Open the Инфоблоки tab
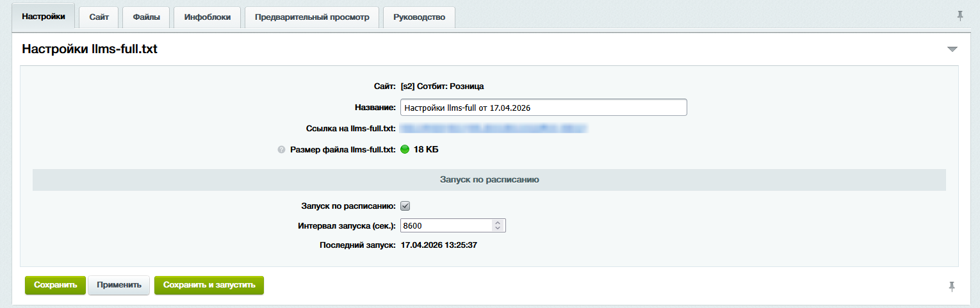The image size is (980, 308). (x=208, y=17)
